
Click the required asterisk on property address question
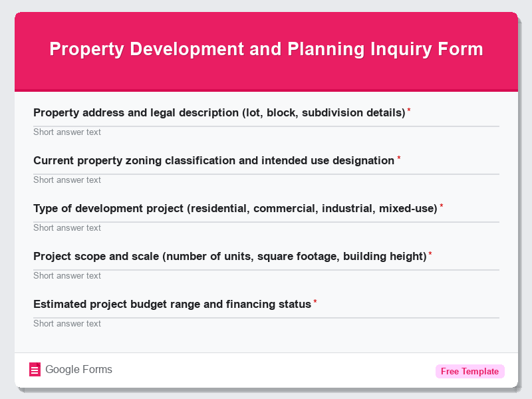[409, 110]
